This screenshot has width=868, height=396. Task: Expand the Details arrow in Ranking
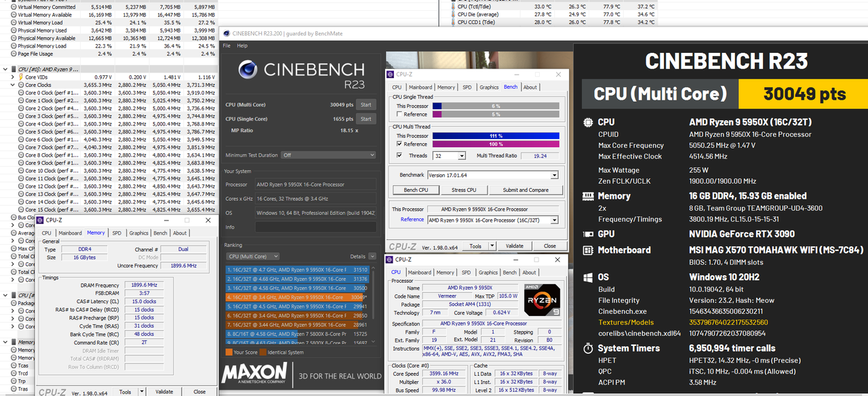(x=372, y=256)
